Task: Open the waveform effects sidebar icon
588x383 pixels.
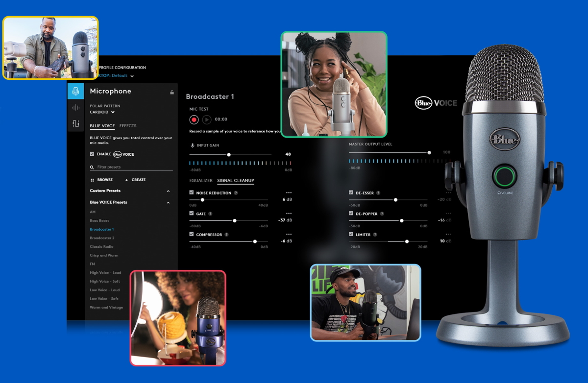Action: 75,107
